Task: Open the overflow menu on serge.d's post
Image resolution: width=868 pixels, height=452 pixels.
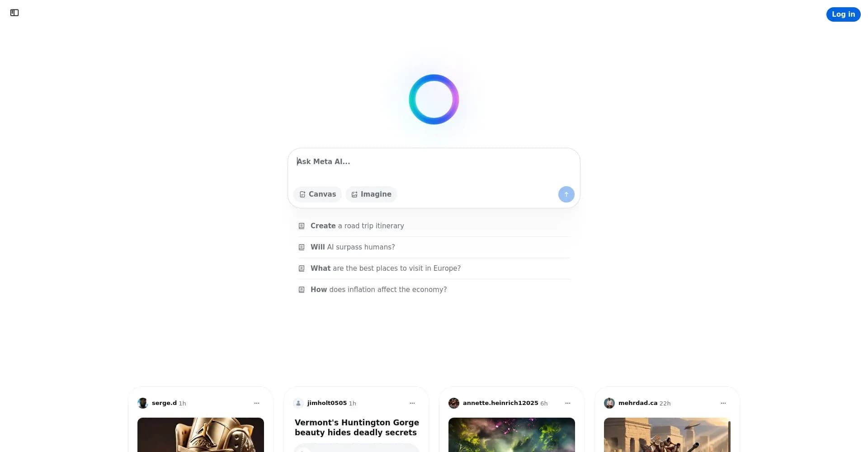Action: tap(257, 403)
